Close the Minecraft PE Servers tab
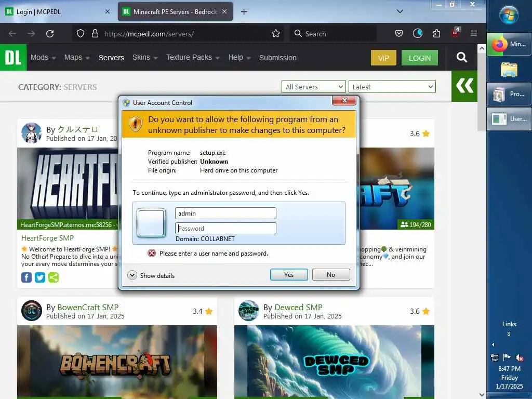The image size is (532, 399). (x=224, y=11)
